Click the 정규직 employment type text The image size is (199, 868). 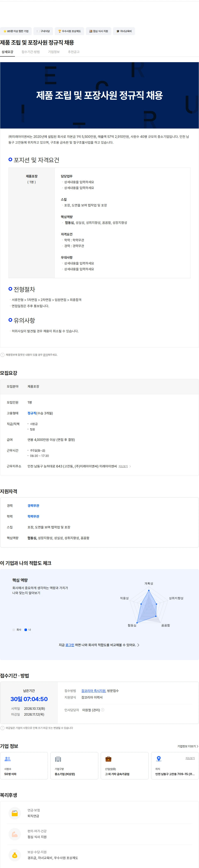click(32, 413)
